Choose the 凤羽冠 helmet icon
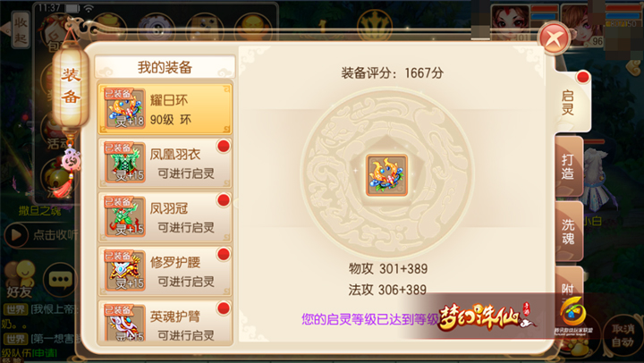This screenshot has width=644, height=363. click(125, 216)
